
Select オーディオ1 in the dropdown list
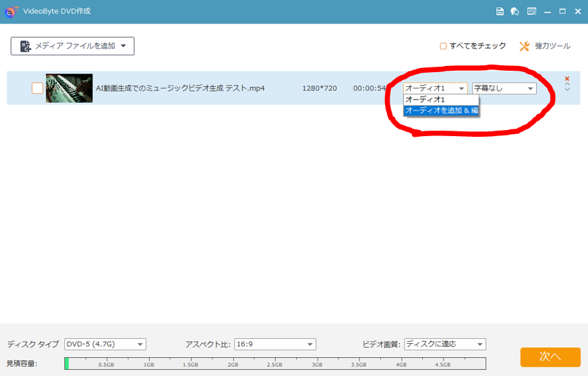[441, 100]
